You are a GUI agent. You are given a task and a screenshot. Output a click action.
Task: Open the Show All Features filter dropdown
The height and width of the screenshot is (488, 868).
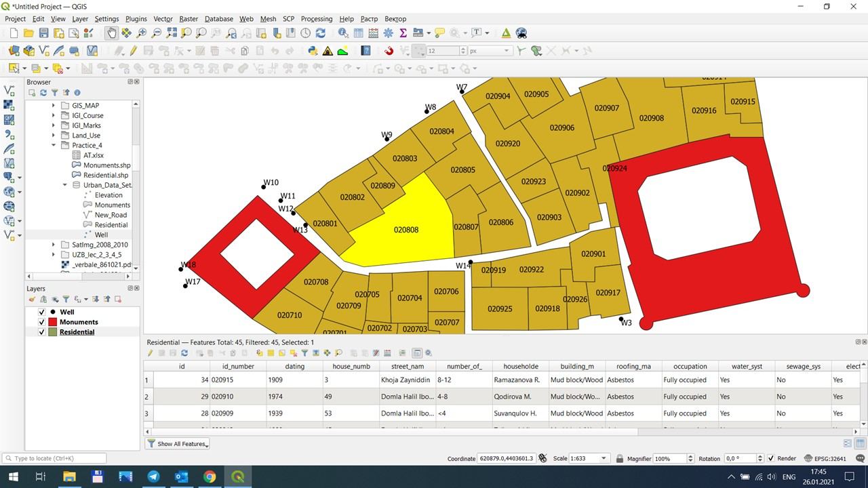[178, 444]
